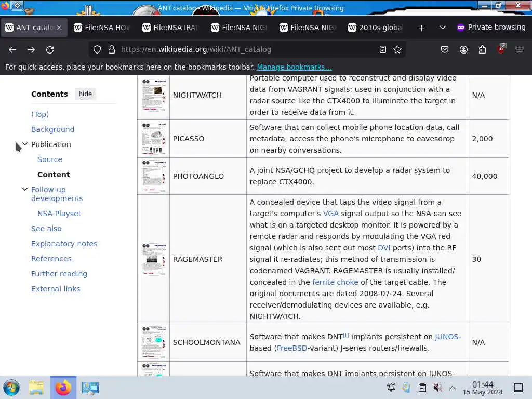Switch to fourth tab, second File:NSA NIGI
The image size is (532, 399).
309,28
